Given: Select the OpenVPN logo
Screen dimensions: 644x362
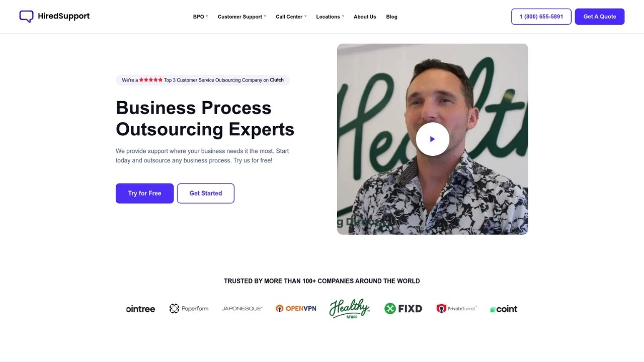Looking at the screenshot, I should click(x=296, y=309).
